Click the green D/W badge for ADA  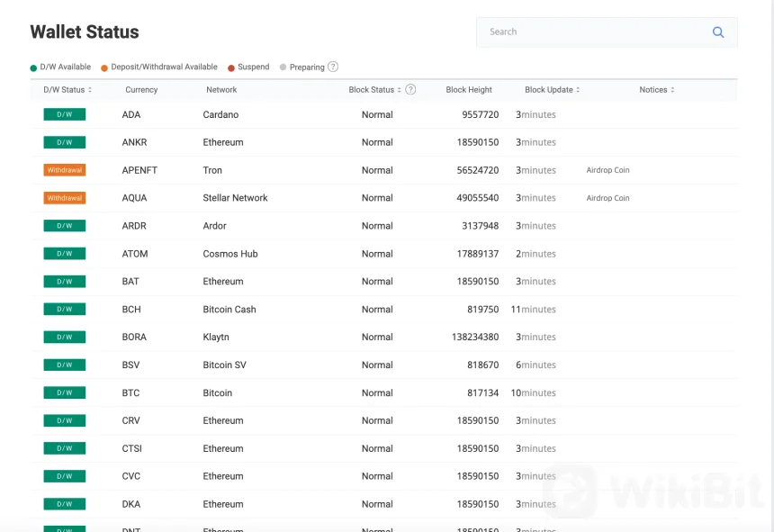tap(65, 114)
